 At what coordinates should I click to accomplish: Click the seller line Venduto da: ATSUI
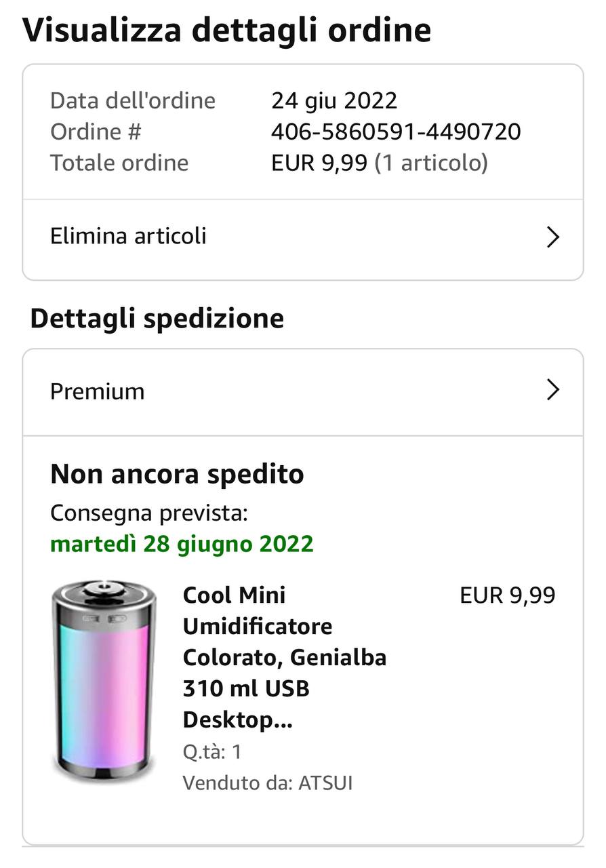pos(268,783)
